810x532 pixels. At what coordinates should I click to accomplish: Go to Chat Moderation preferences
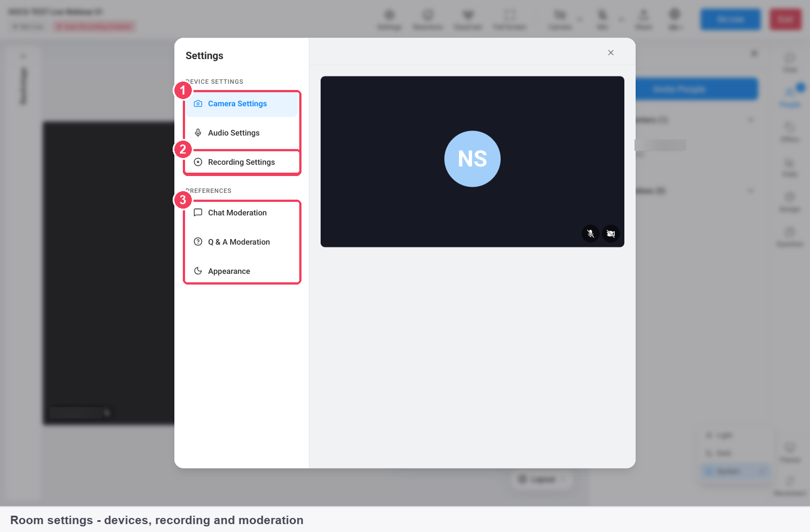(x=242, y=213)
